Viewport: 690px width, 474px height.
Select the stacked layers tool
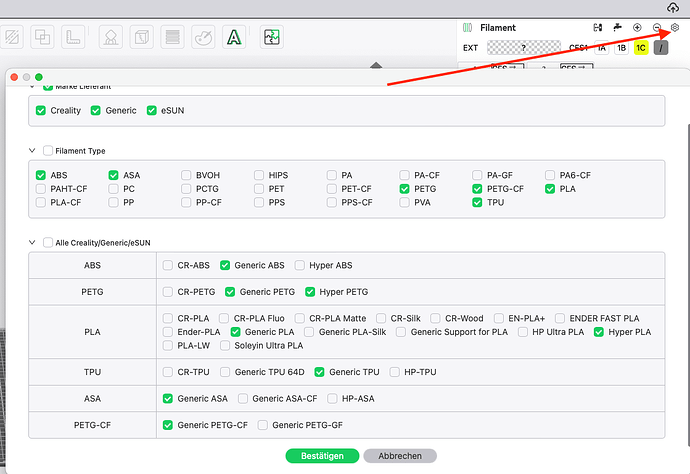[172, 37]
